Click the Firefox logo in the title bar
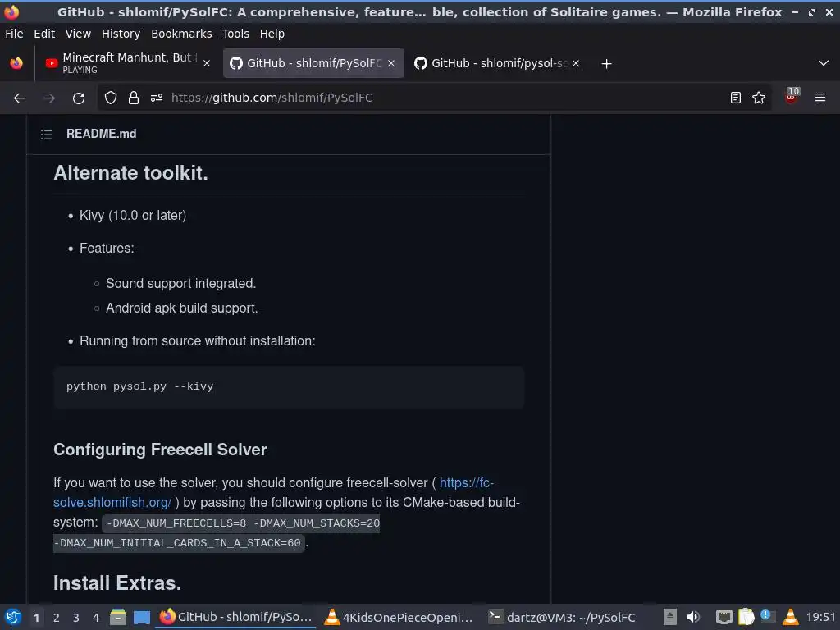The height and width of the screenshot is (630, 840). (x=11, y=11)
